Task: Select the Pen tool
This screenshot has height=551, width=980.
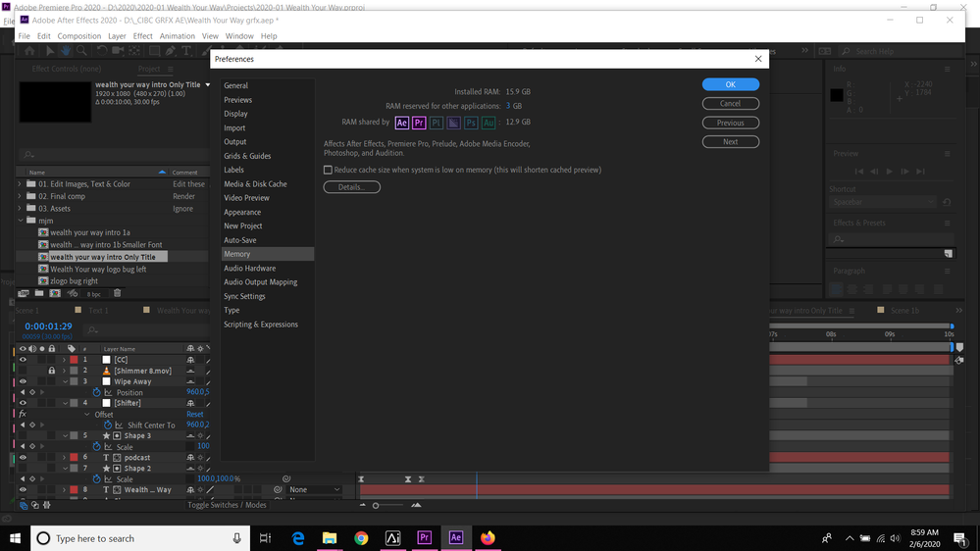Action: [170, 51]
